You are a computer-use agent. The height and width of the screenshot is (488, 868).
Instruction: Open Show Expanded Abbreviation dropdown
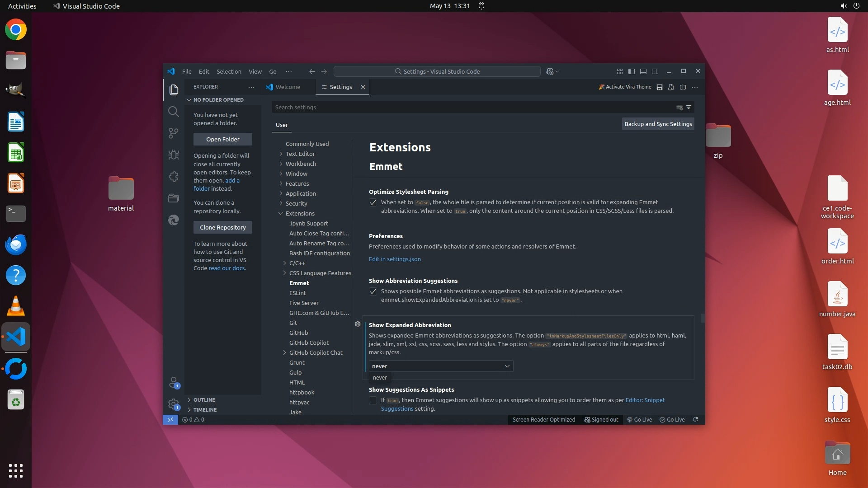click(x=441, y=366)
